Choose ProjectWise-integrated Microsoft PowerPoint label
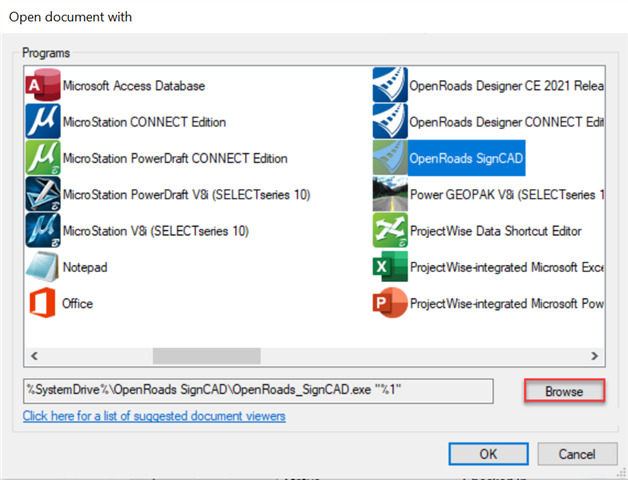The height and width of the screenshot is (480, 628). tap(507, 304)
